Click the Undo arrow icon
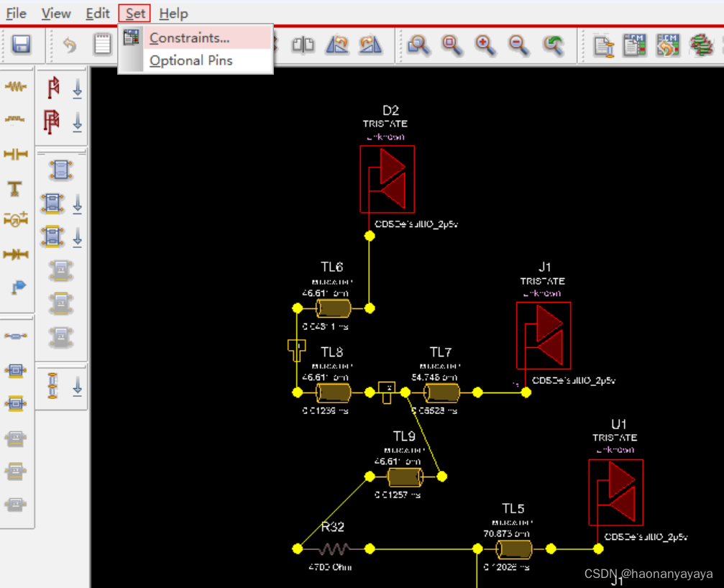The image size is (724, 588). [70, 45]
